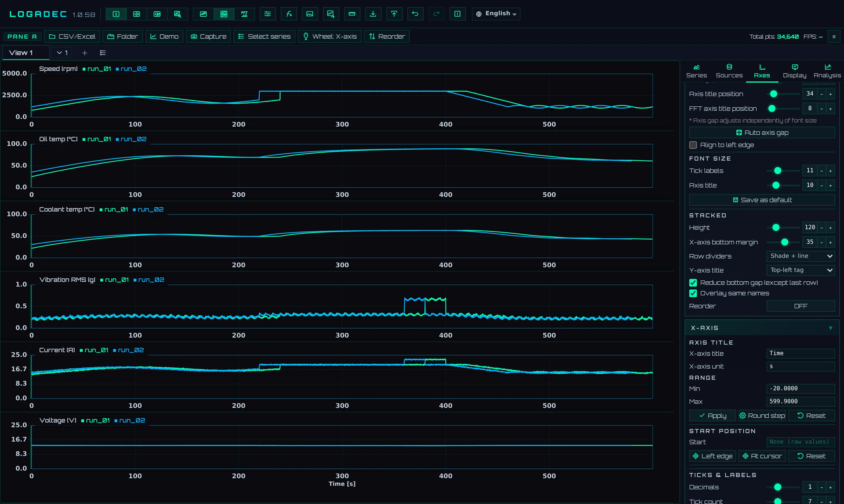Viewport: 844px width, 504px height.
Task: Select the stacked chart mode icon
Action: coord(224,14)
